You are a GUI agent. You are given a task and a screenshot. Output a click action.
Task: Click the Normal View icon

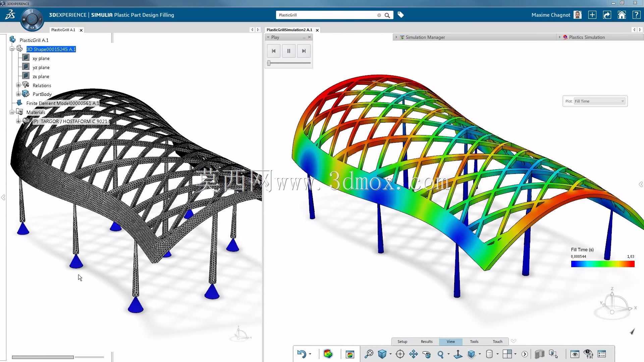458,354
